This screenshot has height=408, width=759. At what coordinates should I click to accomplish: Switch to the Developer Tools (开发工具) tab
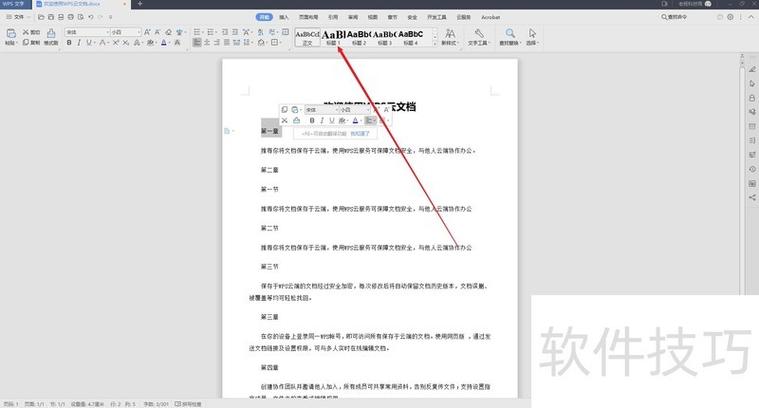(x=437, y=17)
